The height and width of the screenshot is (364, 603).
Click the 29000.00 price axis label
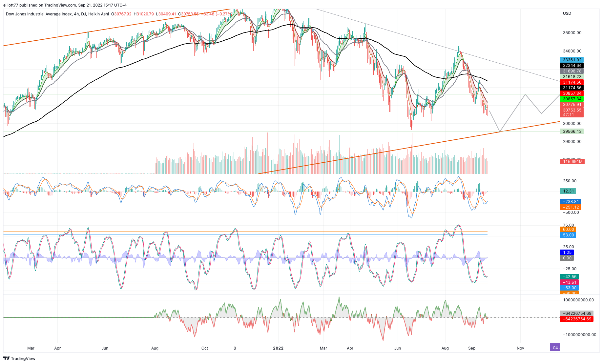(572, 142)
